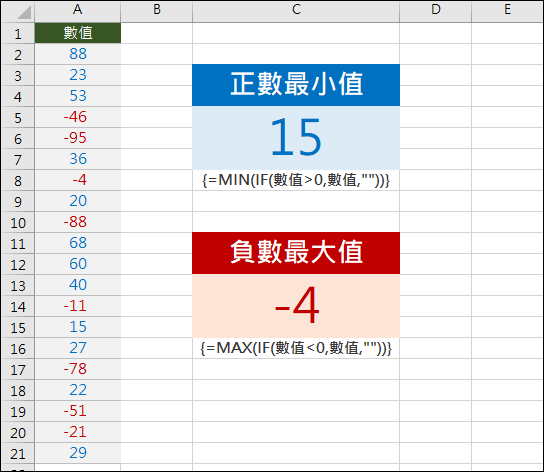The image size is (544, 472).
Task: Click cell with value 20
Action: [x=78, y=201]
